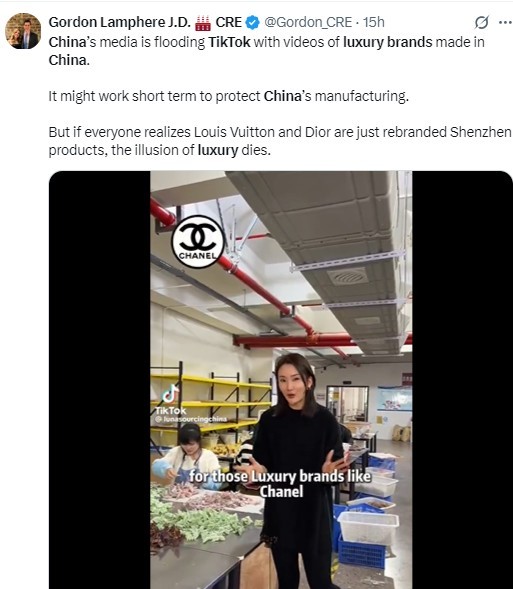This screenshot has height=589, width=513.
Task: Click the bold TikTok word in post
Action: [229, 42]
